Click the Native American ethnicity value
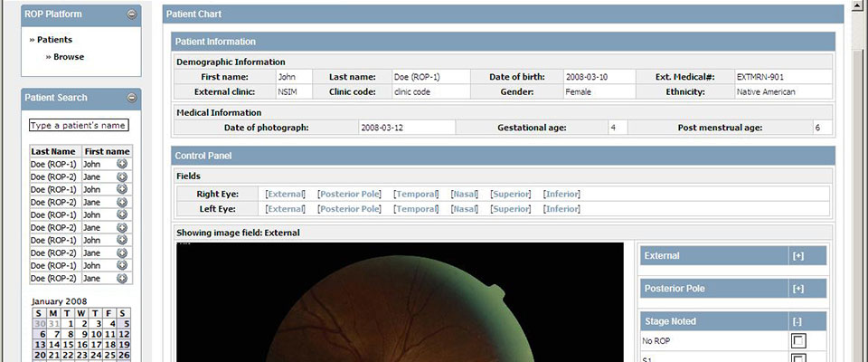The height and width of the screenshot is (362, 868). click(x=766, y=92)
